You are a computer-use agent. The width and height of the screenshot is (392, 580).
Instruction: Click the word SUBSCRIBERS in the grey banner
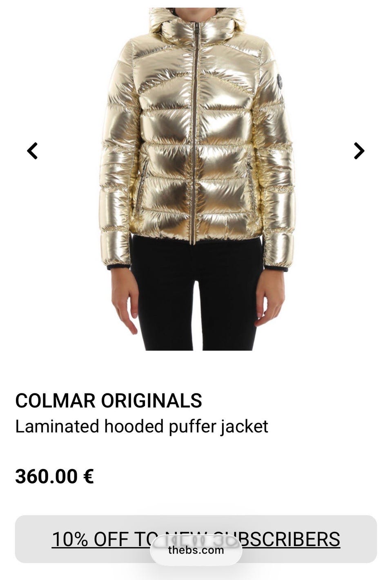(276, 539)
